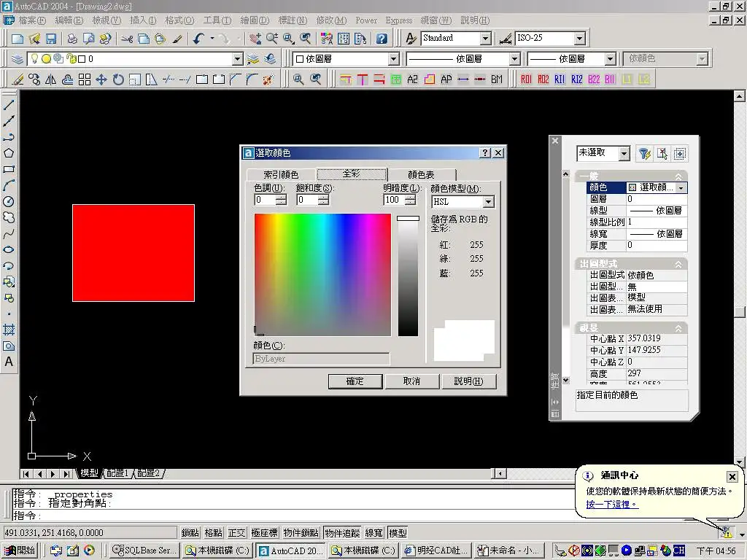Select the Explode tool
Screen dimensions: 747x560
click(x=268, y=79)
